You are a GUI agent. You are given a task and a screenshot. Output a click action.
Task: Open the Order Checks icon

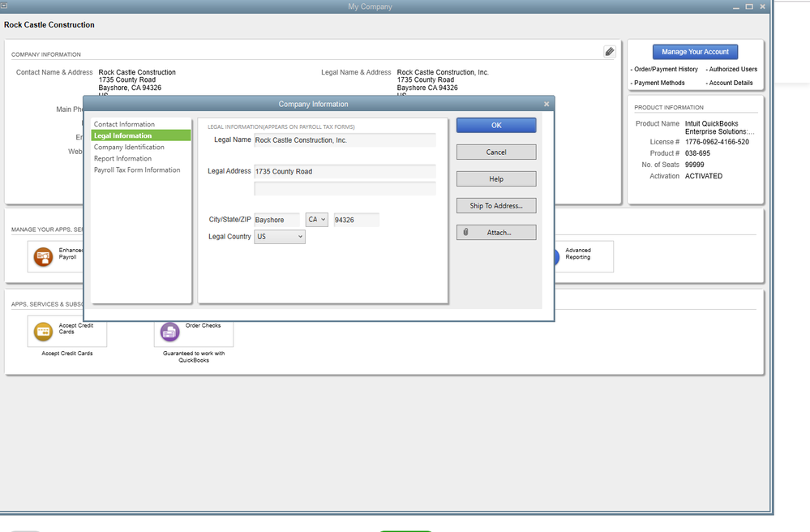click(x=170, y=332)
